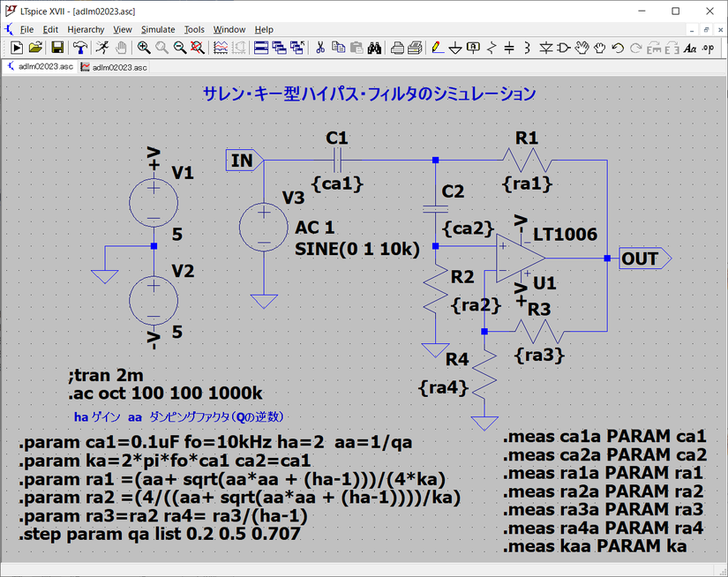Click the SPICE directive .op icon
This screenshot has height=577, width=728.
[x=708, y=48]
